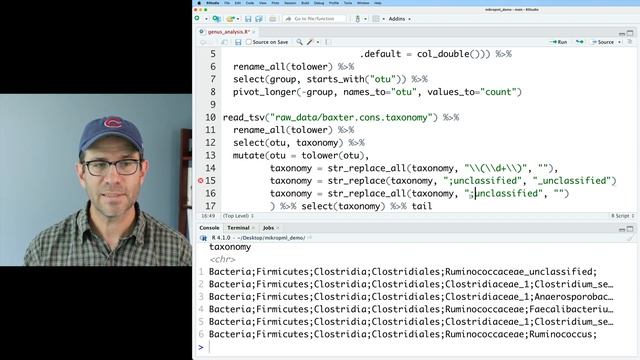Open find and replace magnifier icon
This screenshot has height=360, width=640.
point(299,42)
